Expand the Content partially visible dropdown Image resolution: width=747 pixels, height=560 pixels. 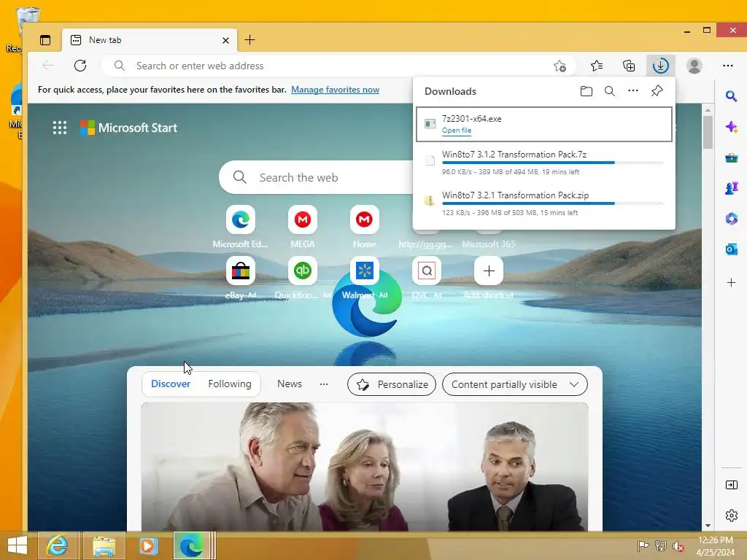coord(515,384)
